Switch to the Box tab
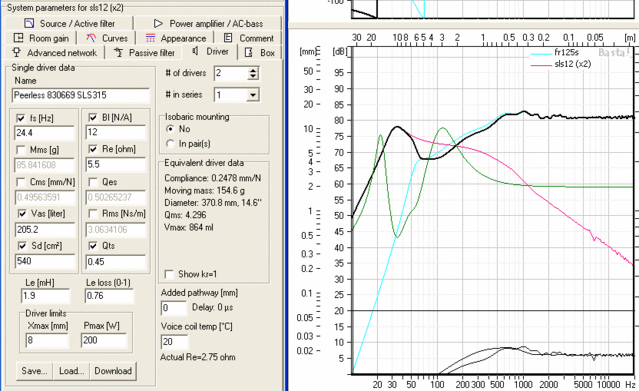 [x=260, y=53]
